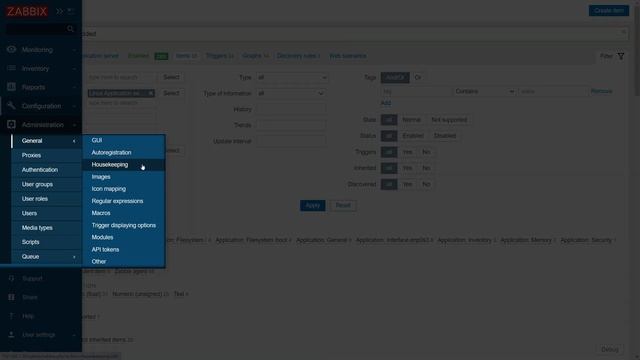
Task: Click the Reports chart icon
Action: click(x=11, y=87)
